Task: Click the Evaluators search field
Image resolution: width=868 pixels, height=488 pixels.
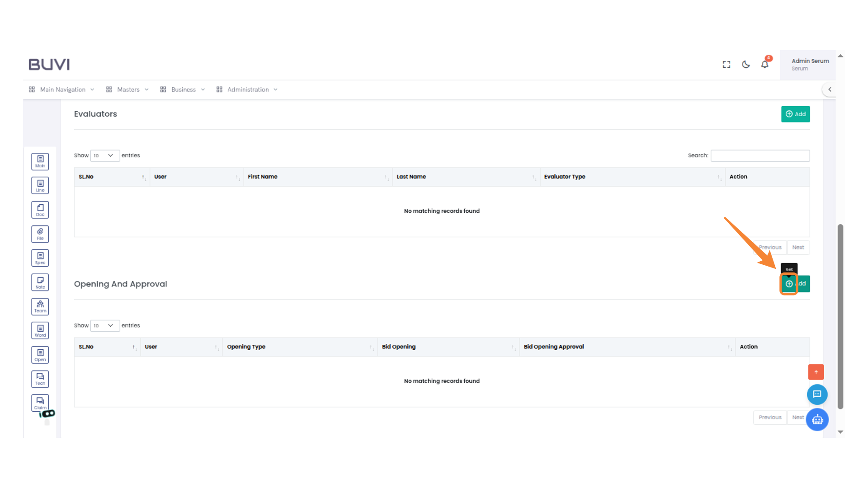Action: tap(760, 155)
